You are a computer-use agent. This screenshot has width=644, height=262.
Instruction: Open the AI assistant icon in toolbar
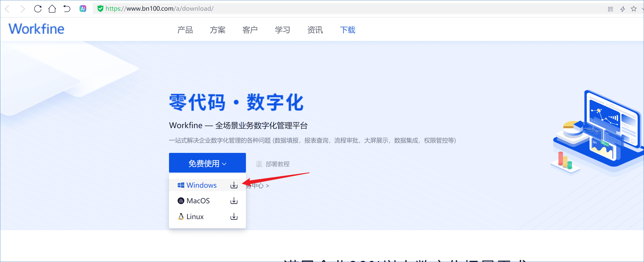point(83,9)
